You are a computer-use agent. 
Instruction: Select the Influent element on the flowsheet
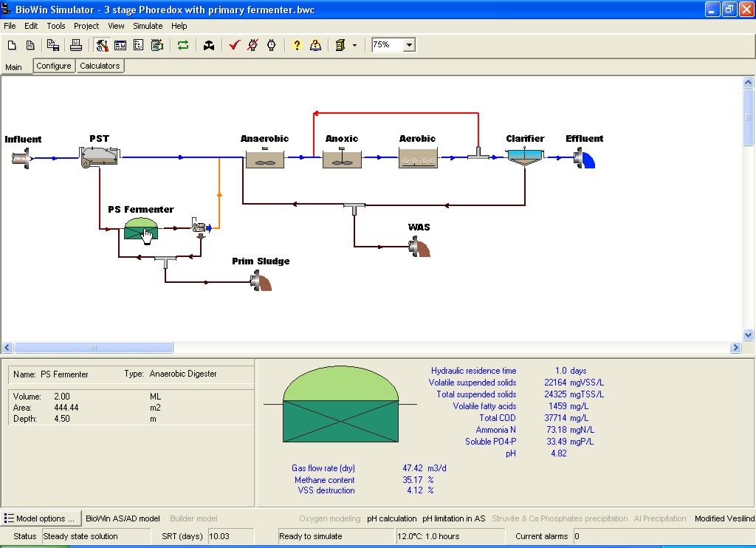[x=21, y=158]
